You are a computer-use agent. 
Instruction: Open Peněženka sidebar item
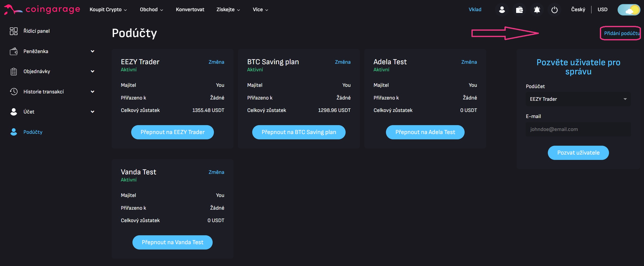36,51
